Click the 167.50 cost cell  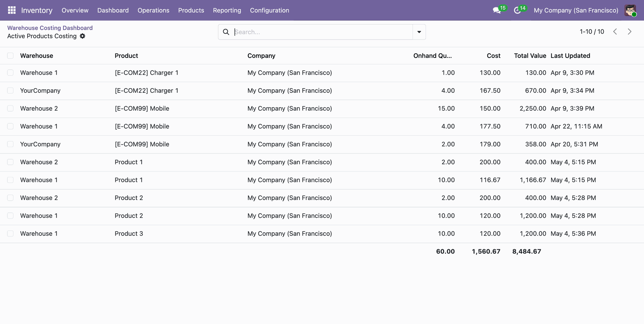pos(490,90)
